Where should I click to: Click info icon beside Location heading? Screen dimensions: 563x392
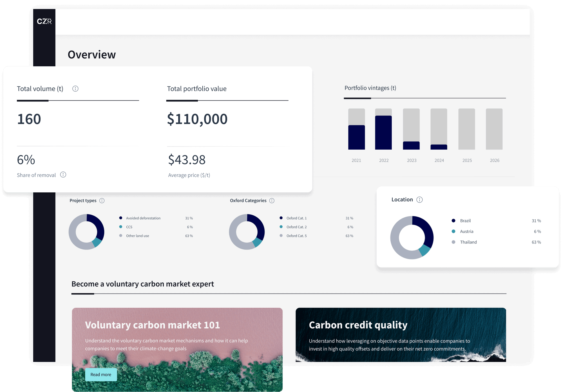(x=419, y=200)
